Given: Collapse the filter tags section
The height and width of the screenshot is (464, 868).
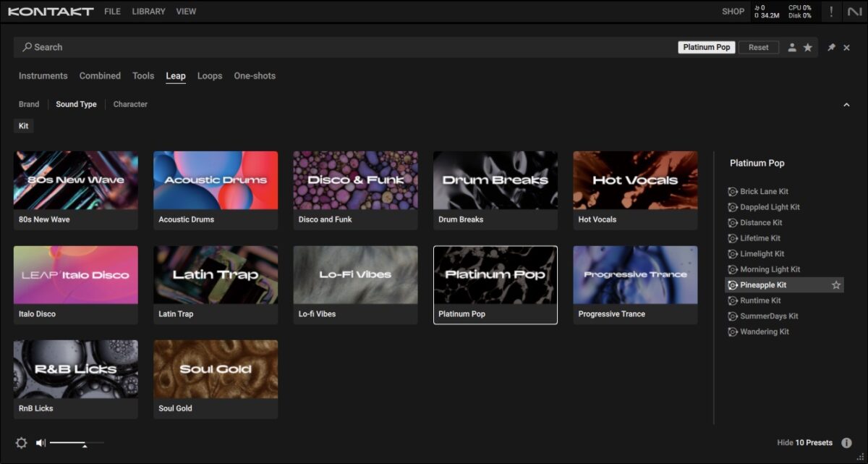Looking at the screenshot, I should click(846, 105).
